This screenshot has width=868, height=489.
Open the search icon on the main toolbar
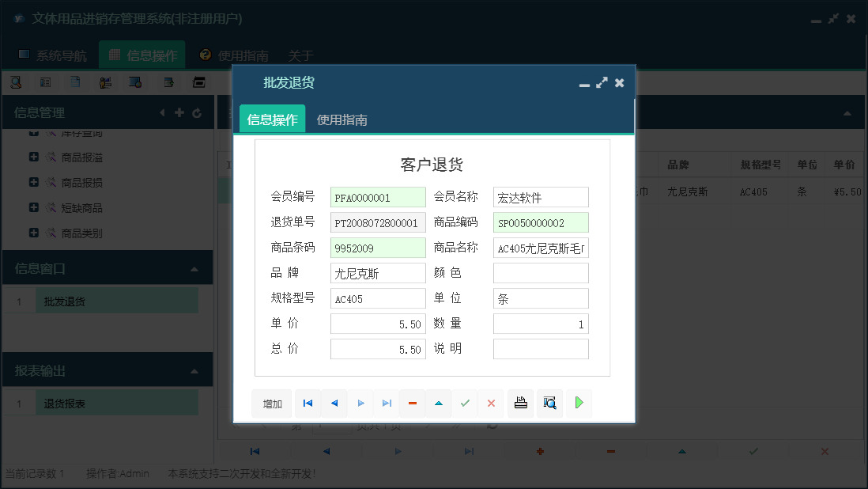(x=16, y=81)
